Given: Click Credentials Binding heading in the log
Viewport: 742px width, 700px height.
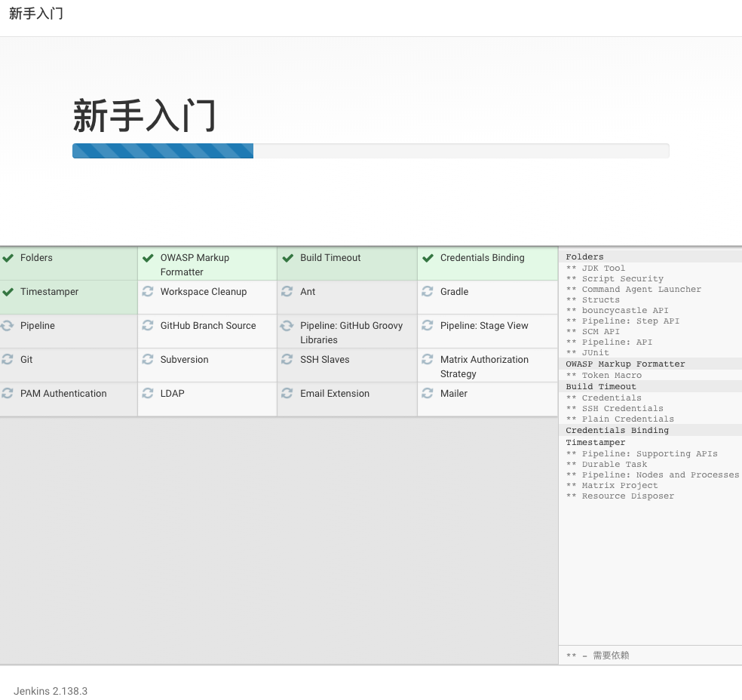Looking at the screenshot, I should click(618, 430).
